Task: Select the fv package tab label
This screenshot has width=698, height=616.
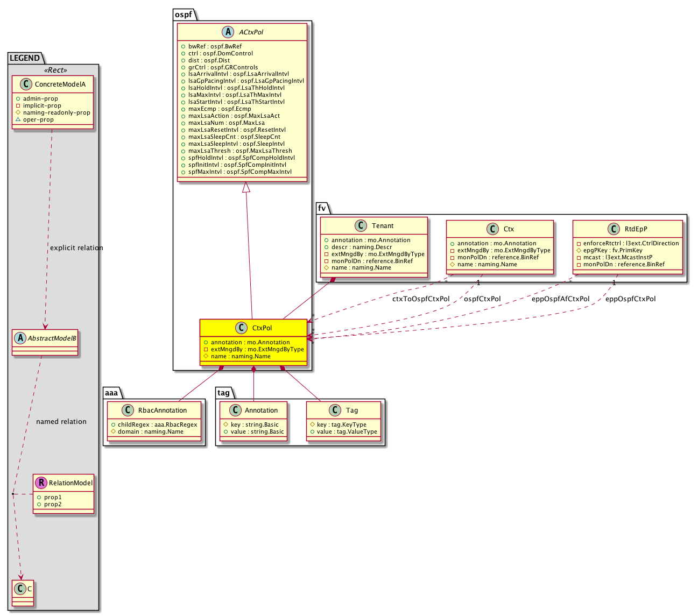Action: [322, 208]
